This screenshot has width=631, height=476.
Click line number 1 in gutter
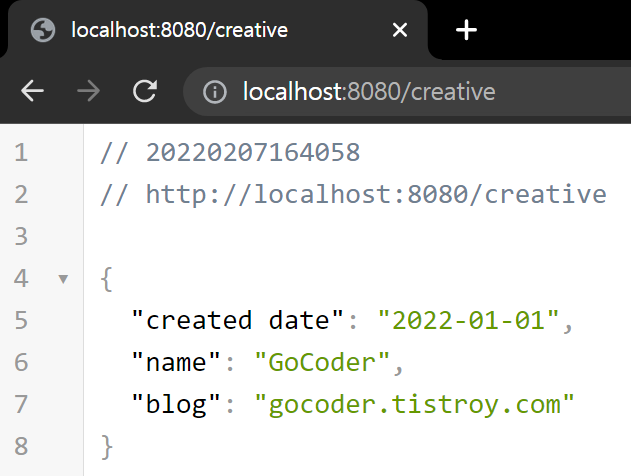21,153
